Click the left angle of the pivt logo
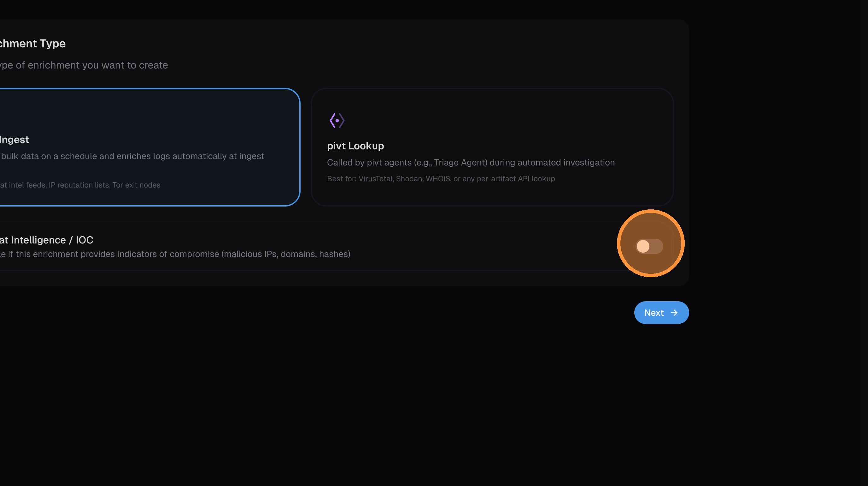This screenshot has height=486, width=868. (331, 120)
